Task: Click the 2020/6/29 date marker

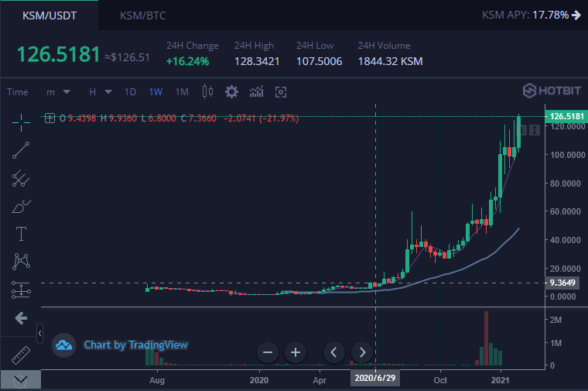Action: pos(375,378)
